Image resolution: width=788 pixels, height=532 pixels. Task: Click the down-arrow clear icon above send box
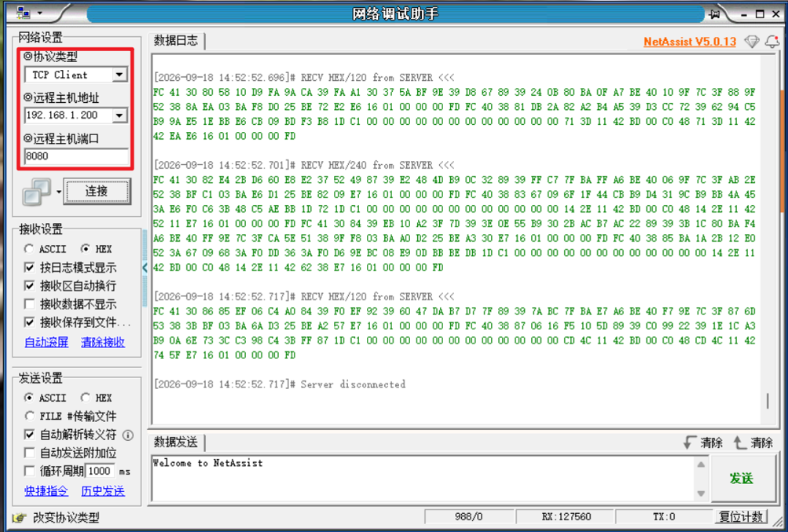(x=690, y=442)
